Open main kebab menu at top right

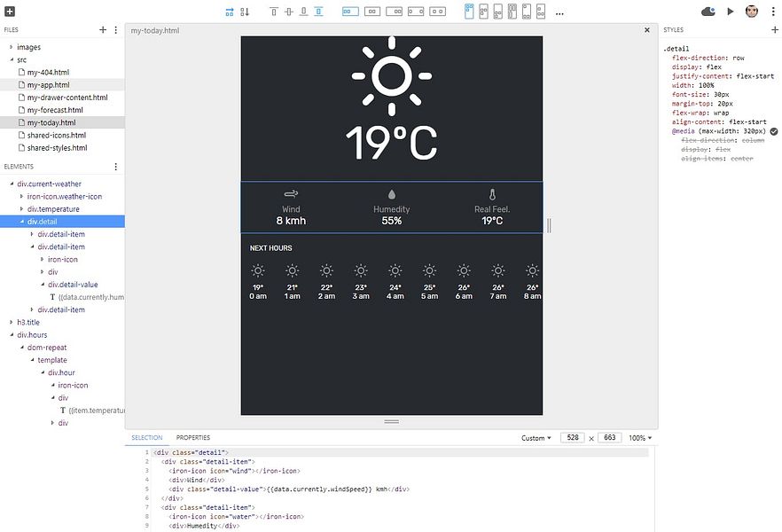tap(773, 12)
